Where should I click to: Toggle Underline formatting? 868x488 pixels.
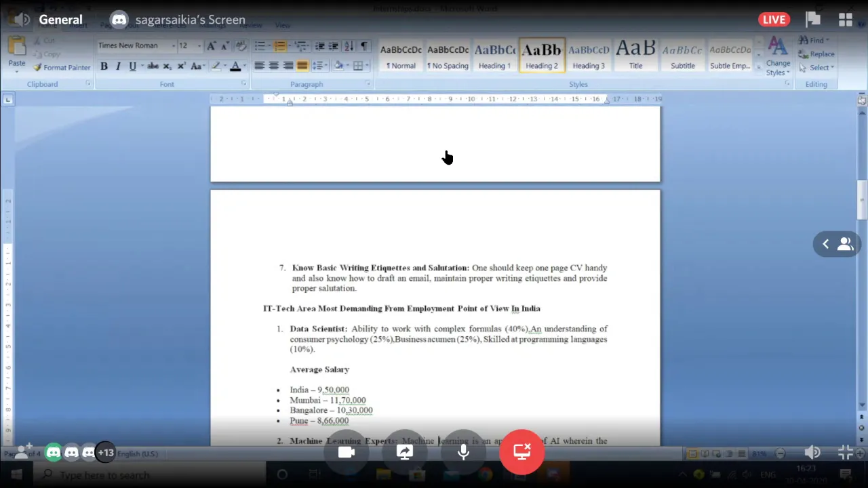[x=133, y=66]
